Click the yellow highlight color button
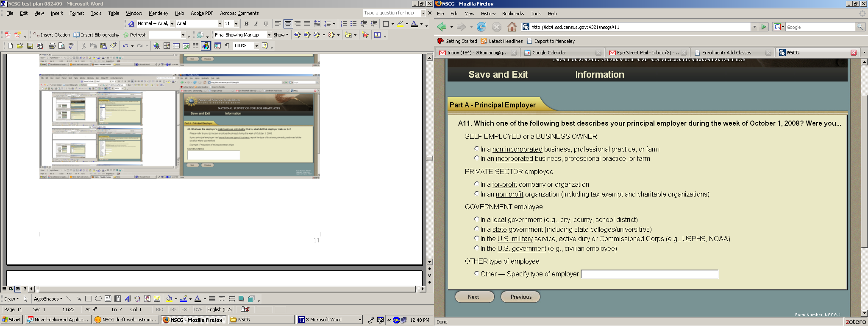Viewport: 868px width, 326px height. click(400, 24)
